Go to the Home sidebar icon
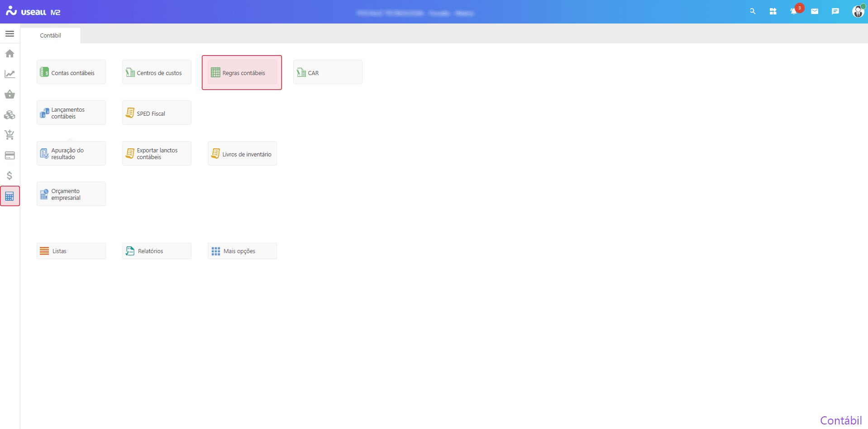The image size is (868, 429). [10, 54]
